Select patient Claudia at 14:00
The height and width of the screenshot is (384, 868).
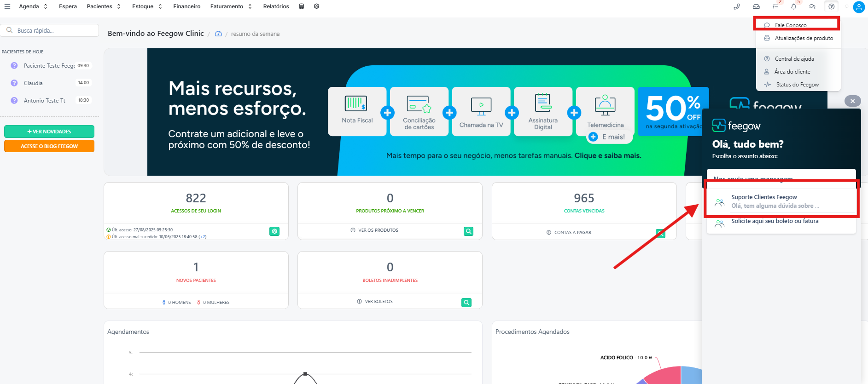coord(50,83)
